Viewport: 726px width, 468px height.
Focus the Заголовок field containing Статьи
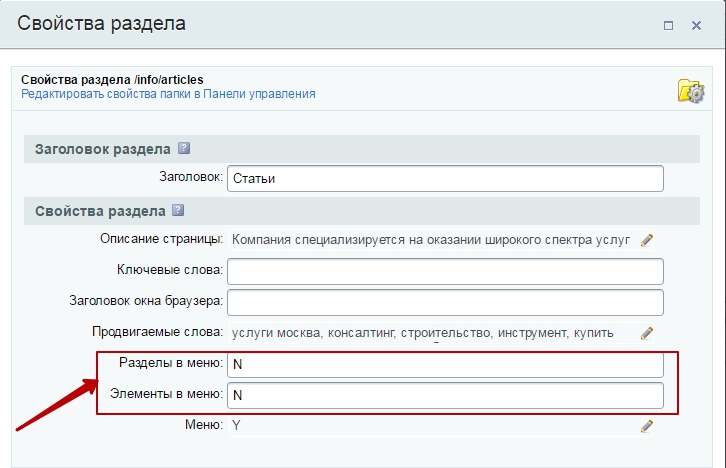(x=445, y=178)
